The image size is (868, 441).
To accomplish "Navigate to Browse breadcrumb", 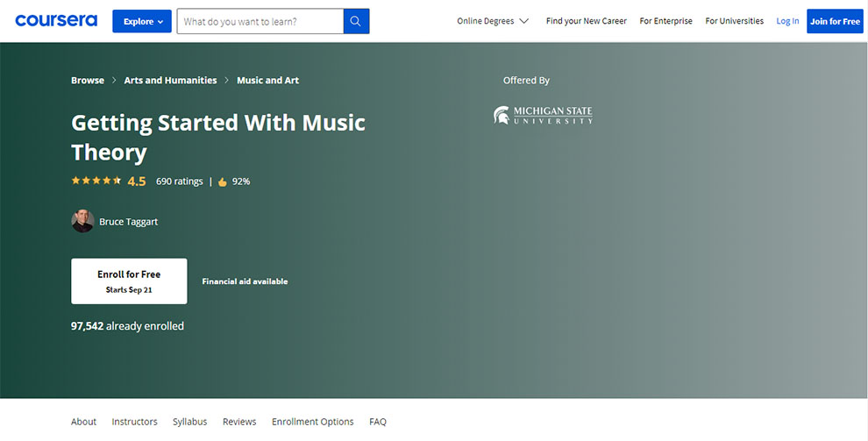I will (88, 81).
